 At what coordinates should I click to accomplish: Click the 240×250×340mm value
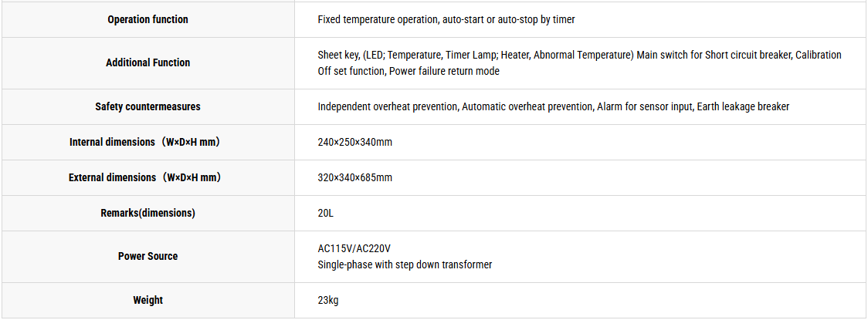(x=354, y=142)
